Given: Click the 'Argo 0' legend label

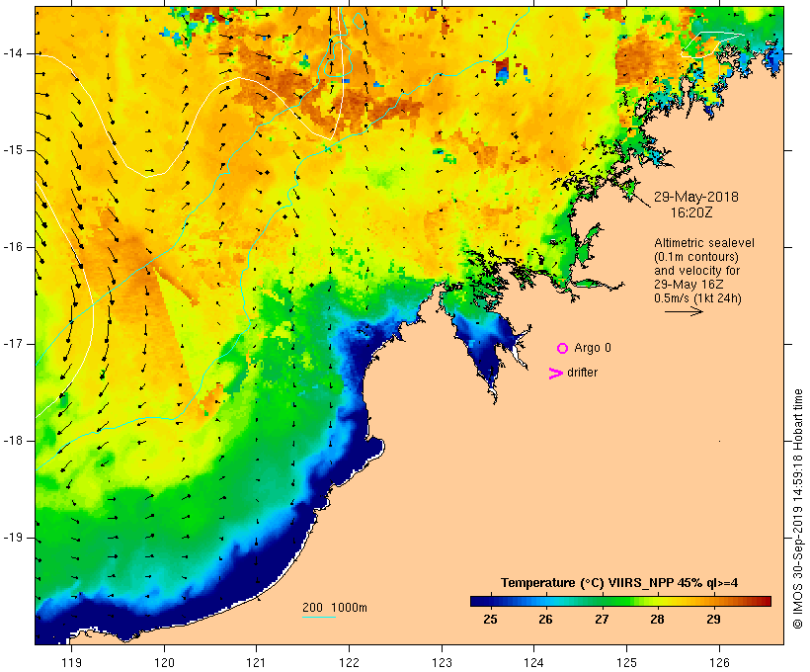Looking at the screenshot, I should pos(593,348).
